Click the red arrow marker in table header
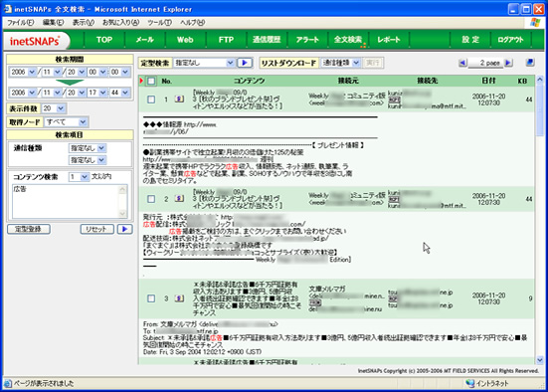The image size is (548, 392). coord(141,82)
